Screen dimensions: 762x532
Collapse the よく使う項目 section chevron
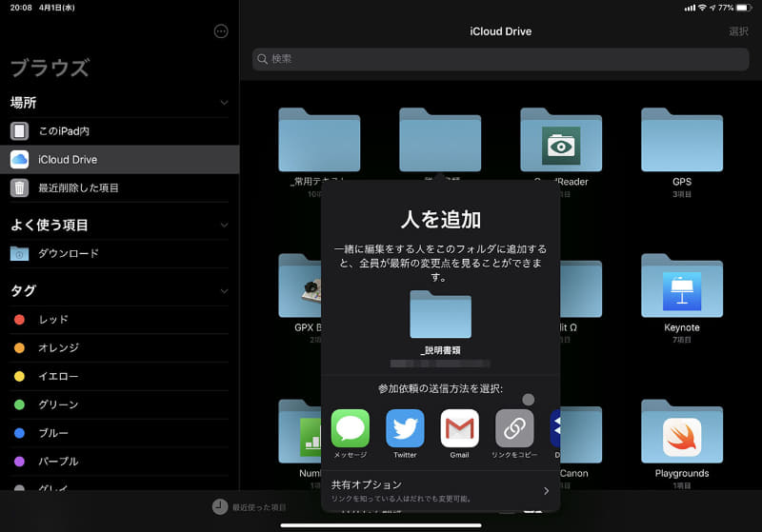[224, 225]
